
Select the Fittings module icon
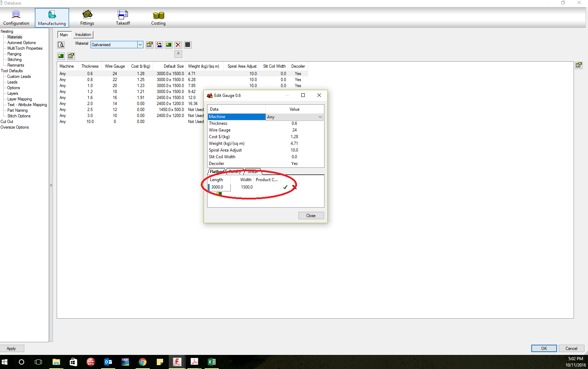click(87, 17)
